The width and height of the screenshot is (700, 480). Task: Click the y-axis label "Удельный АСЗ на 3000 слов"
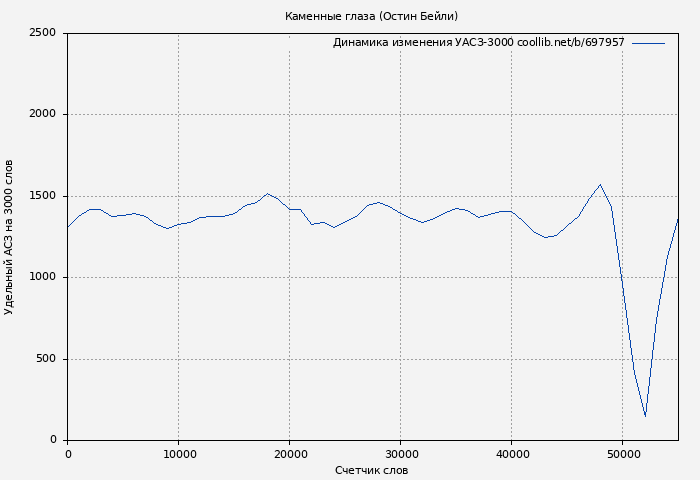pos(10,237)
